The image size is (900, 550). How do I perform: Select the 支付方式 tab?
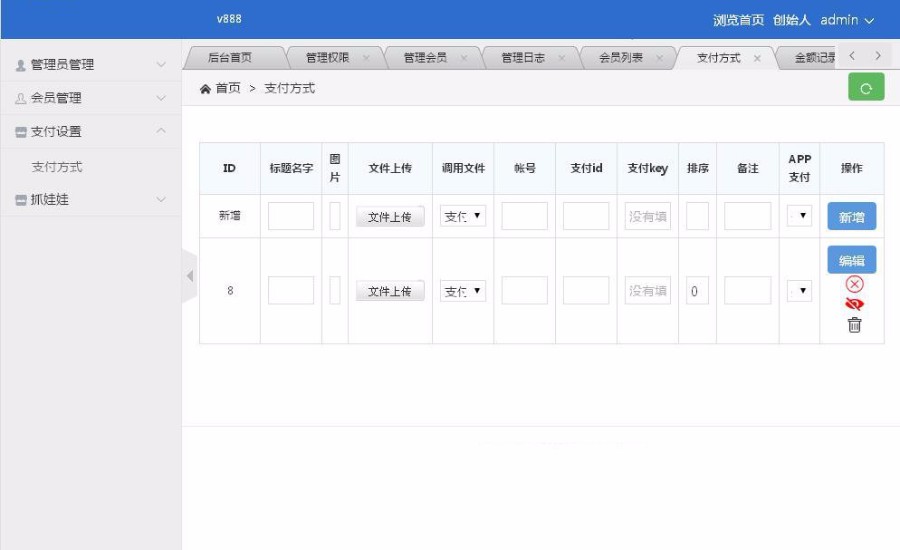click(x=719, y=58)
